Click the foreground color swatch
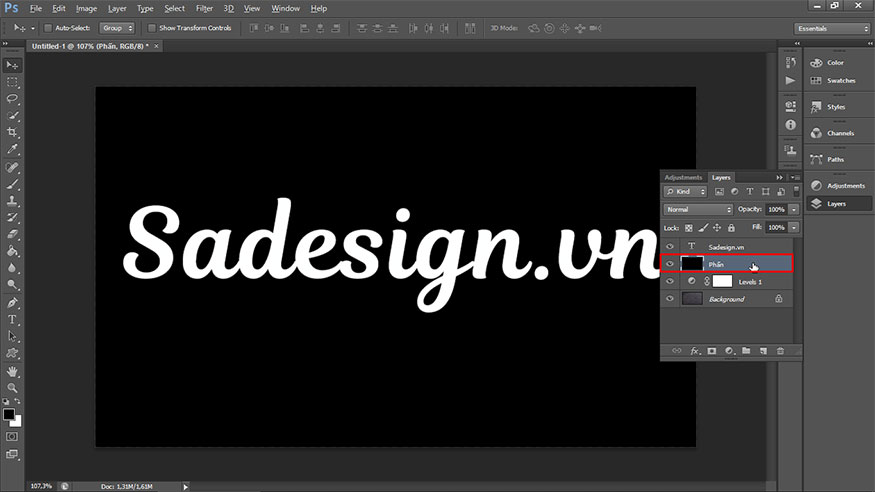Screen dimensions: 875x492 click(x=8, y=414)
